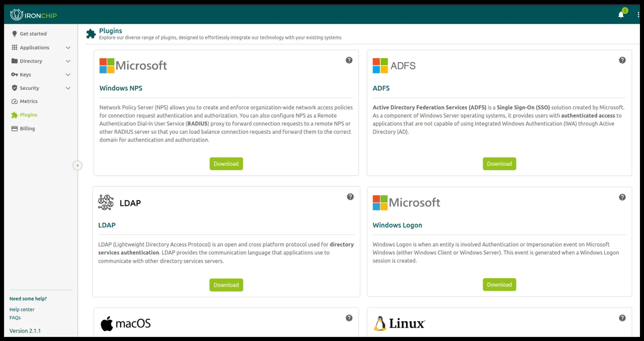Click the Version 2.1.1 text
This screenshot has width=644, height=341.
pos(25,331)
